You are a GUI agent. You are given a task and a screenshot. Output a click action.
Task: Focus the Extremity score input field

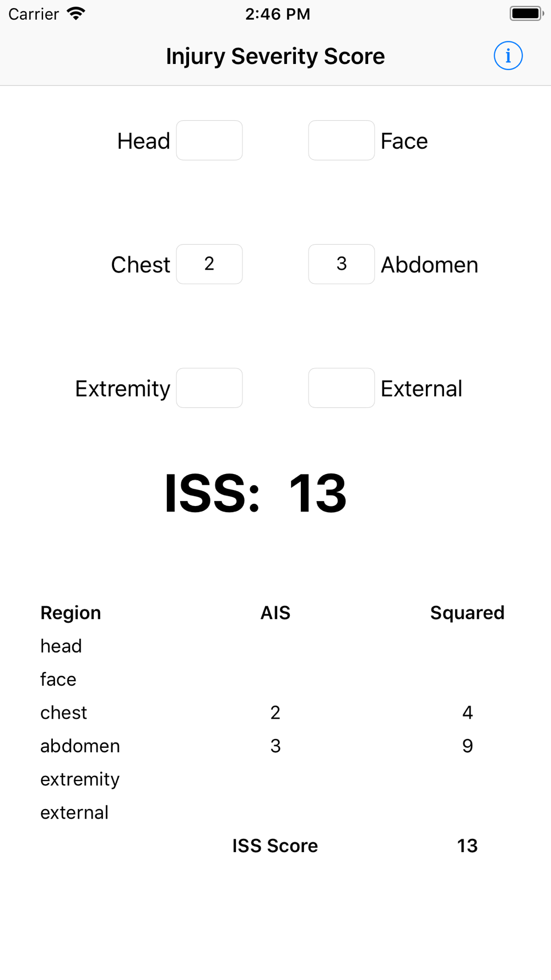coord(209,388)
